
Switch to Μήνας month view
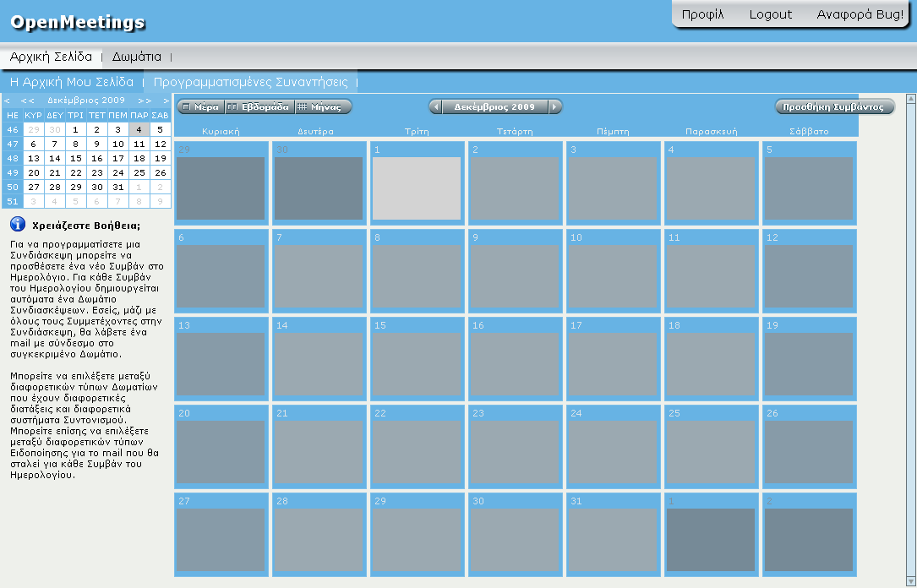click(x=323, y=107)
